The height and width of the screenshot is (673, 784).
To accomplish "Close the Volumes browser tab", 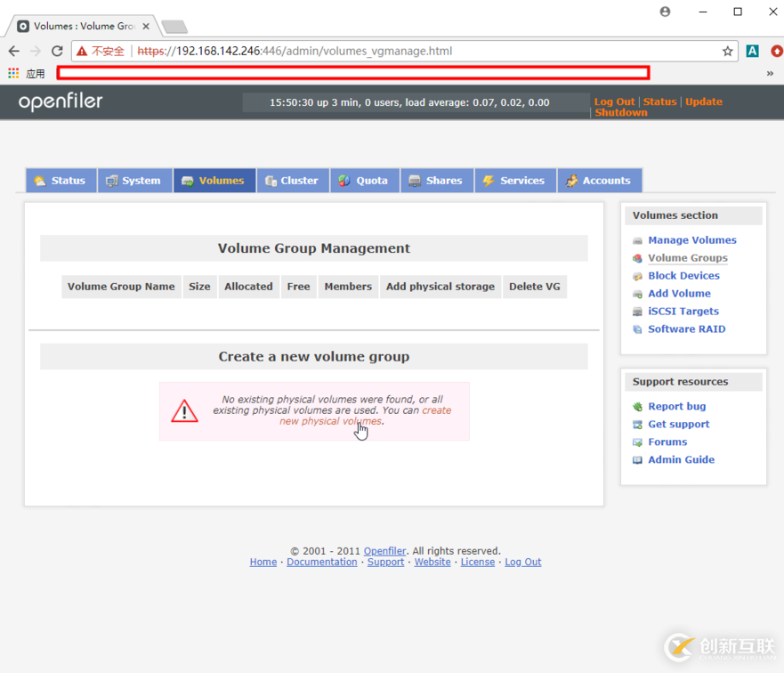I will 146,26.
